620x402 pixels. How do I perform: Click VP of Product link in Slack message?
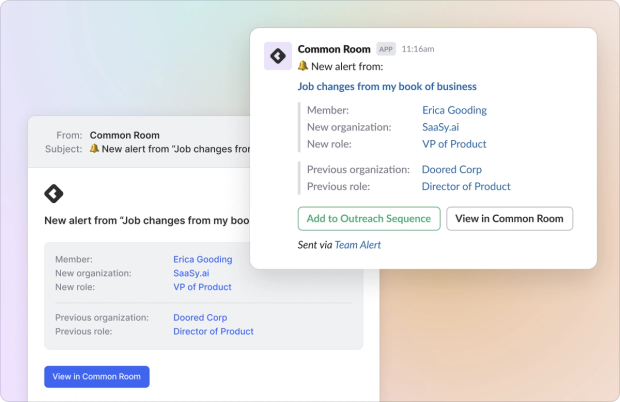[454, 144]
